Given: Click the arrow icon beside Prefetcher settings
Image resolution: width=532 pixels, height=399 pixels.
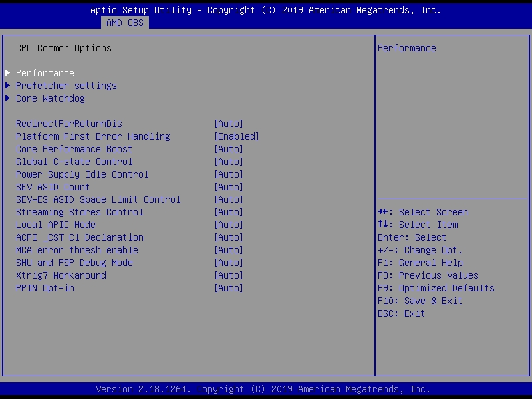Looking at the screenshot, I should (x=8, y=86).
